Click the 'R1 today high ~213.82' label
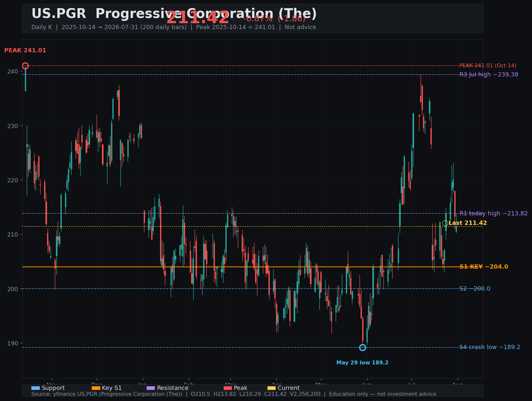Image resolution: width=532 pixels, height=401 pixels. [x=493, y=213]
